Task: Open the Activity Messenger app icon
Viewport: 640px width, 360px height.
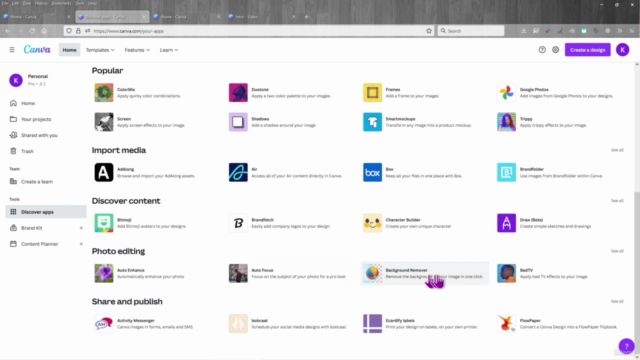Action: pyautogui.click(x=104, y=324)
